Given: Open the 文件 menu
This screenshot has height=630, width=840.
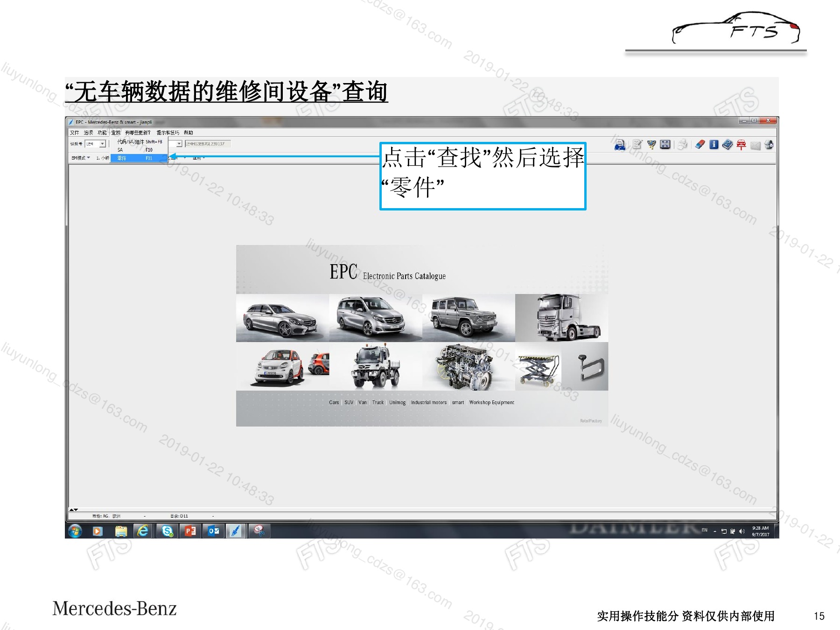Looking at the screenshot, I should tap(75, 133).
